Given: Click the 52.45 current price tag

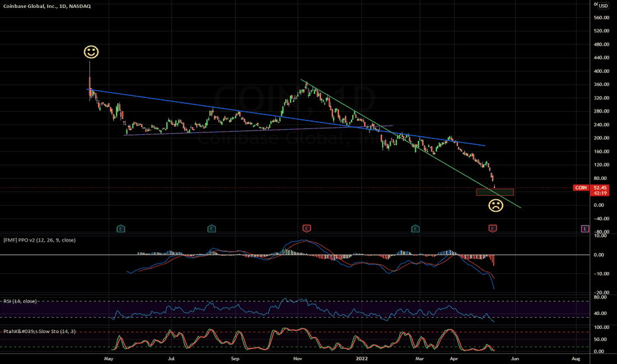Looking at the screenshot, I should [600, 188].
